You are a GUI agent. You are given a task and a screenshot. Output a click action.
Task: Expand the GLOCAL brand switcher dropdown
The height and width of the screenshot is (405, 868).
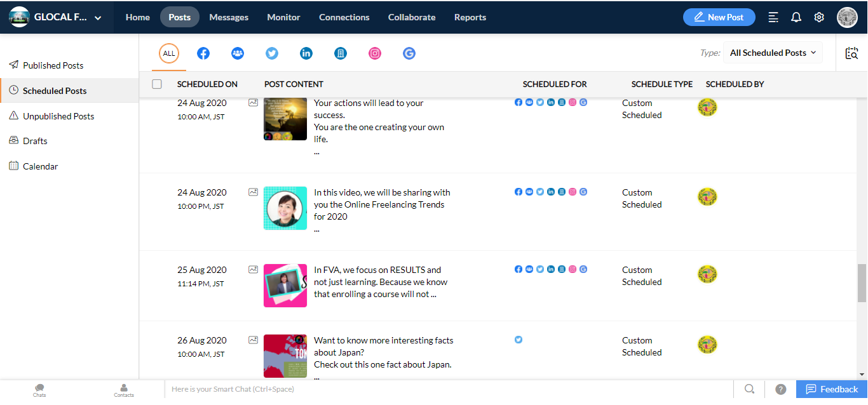click(98, 18)
